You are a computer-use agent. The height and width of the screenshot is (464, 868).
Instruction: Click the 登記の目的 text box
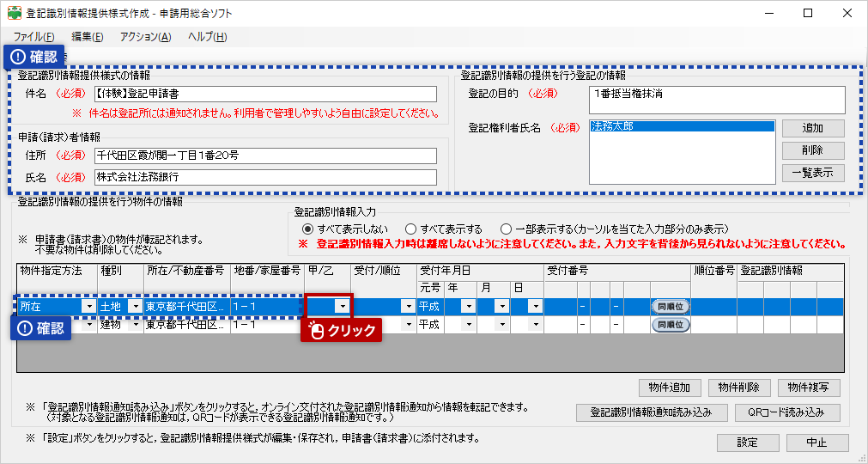click(717, 100)
